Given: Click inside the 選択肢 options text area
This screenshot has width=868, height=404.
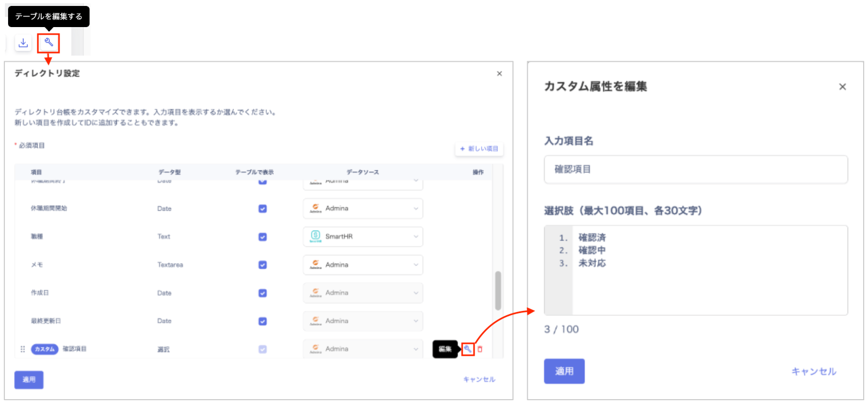Looking at the screenshot, I should (695, 270).
